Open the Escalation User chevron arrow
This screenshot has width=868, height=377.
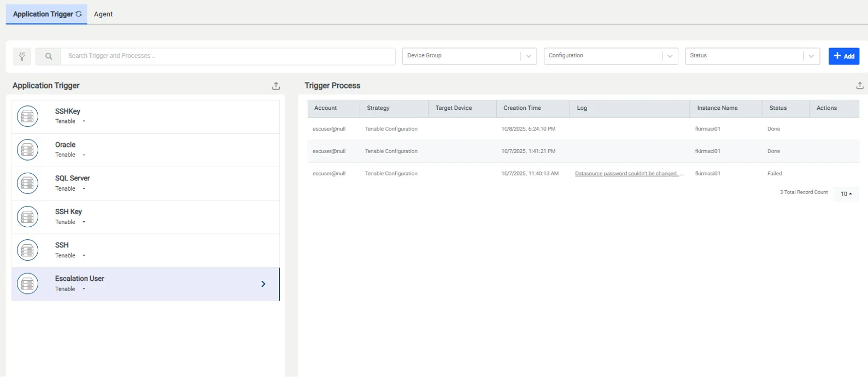pos(263,284)
